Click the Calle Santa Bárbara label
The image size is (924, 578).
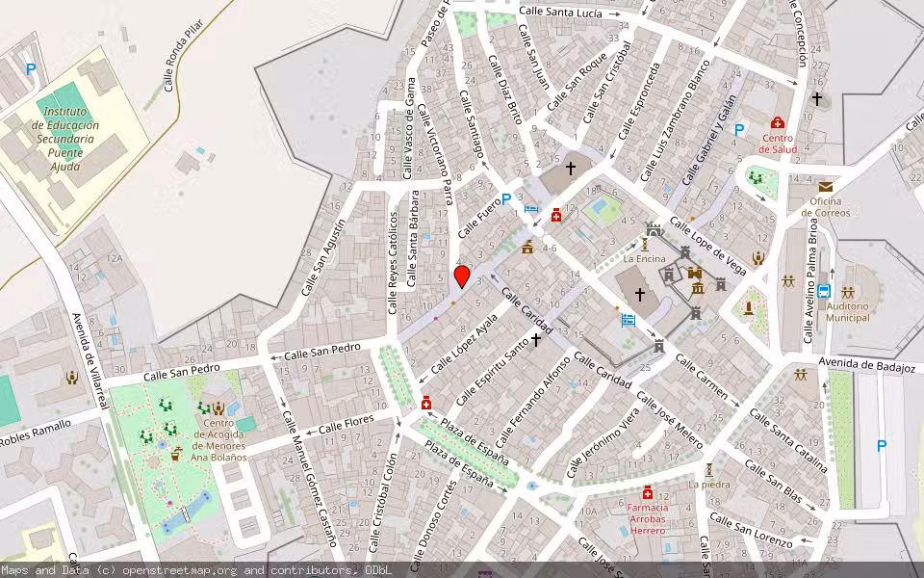[x=413, y=239]
